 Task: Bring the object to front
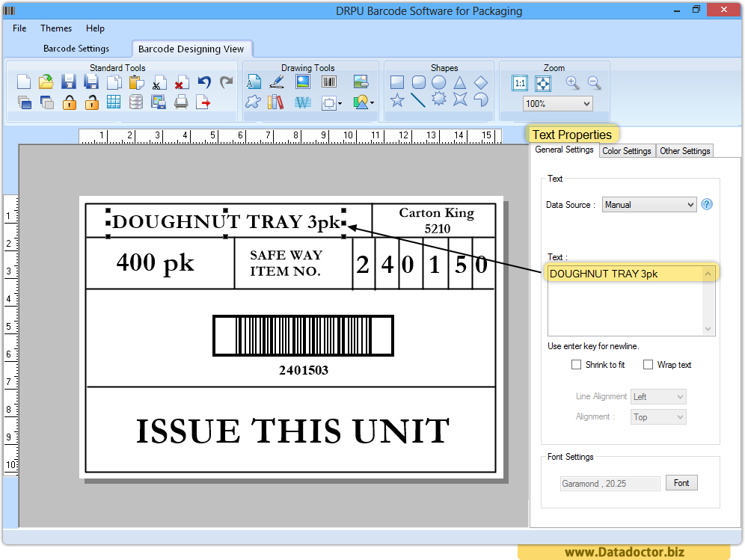[x=24, y=102]
